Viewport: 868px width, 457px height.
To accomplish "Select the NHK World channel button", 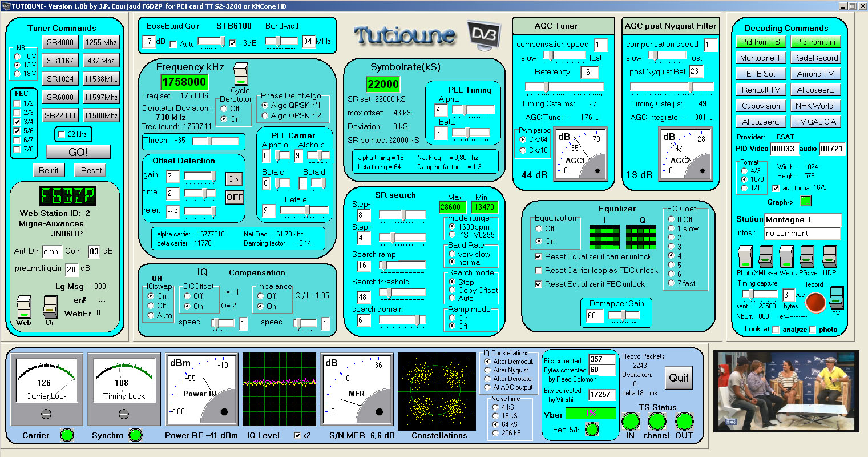I will pos(815,106).
